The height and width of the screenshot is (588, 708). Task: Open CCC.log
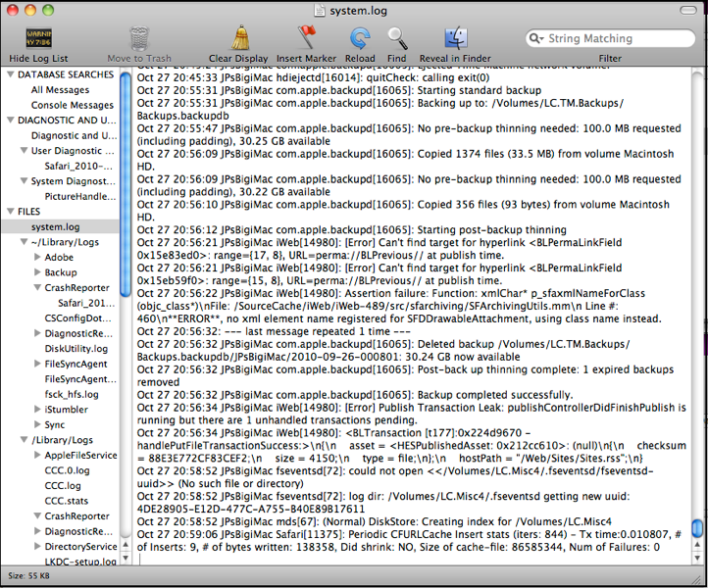tap(63, 485)
